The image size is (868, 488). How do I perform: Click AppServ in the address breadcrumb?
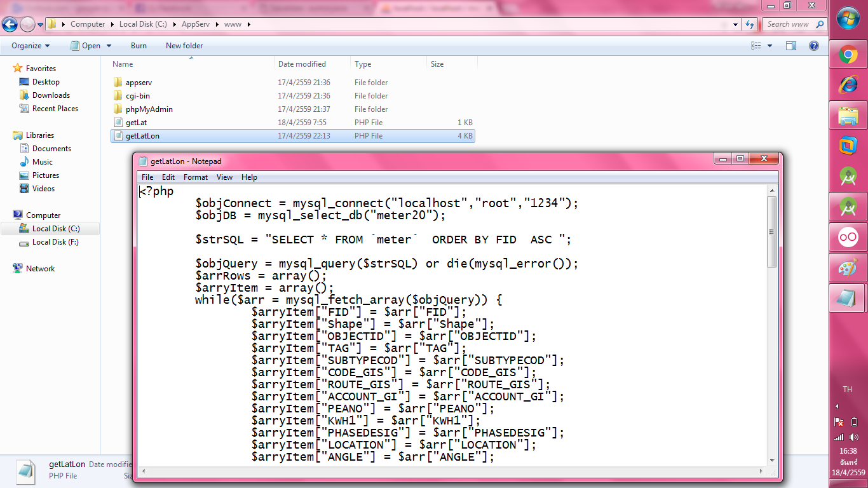[x=196, y=24]
